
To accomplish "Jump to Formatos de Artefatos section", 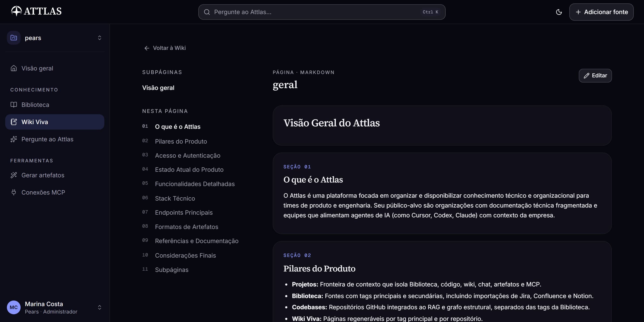I will (186, 227).
